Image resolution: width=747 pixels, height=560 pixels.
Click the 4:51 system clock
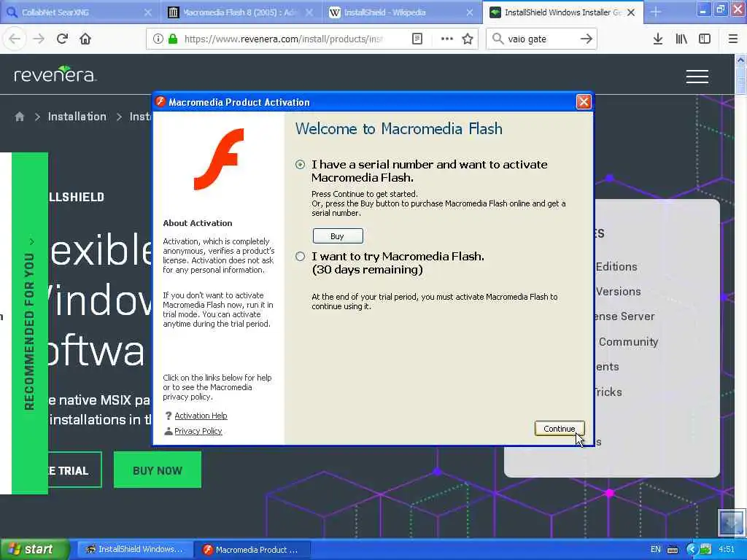tap(727, 549)
